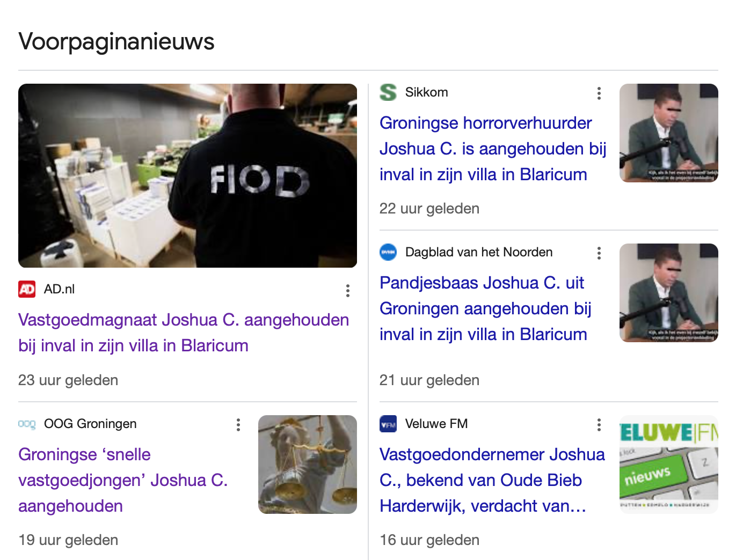This screenshot has width=743, height=560.
Task: Click the Lady Justice scales thumbnail
Action: coord(308,465)
